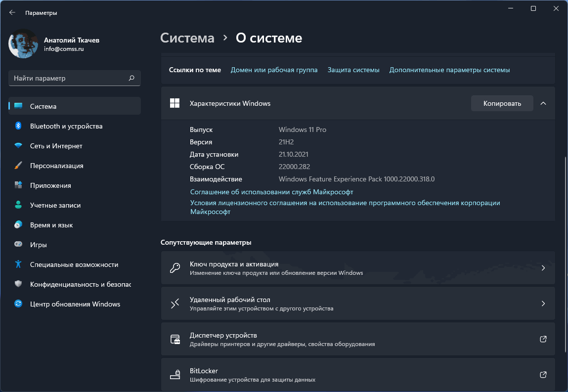Open Защита системы link
Image resolution: width=568 pixels, height=392 pixels.
click(x=353, y=70)
